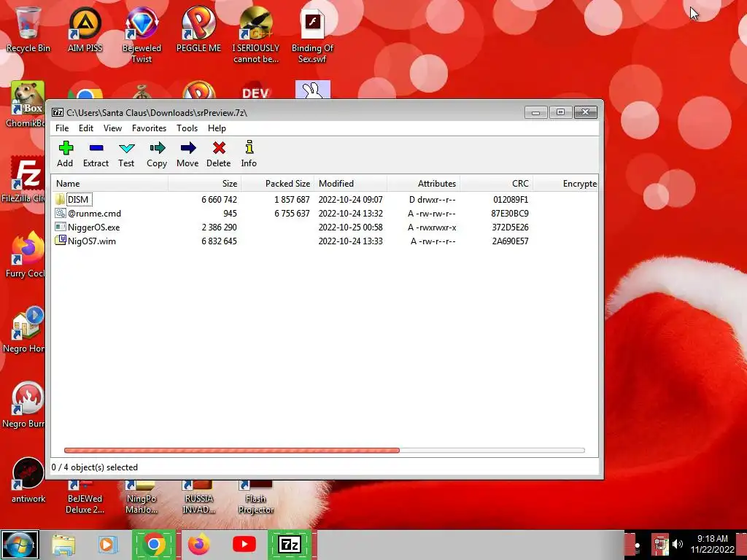Click the modified date 2022-10-25 00:58

tap(351, 227)
